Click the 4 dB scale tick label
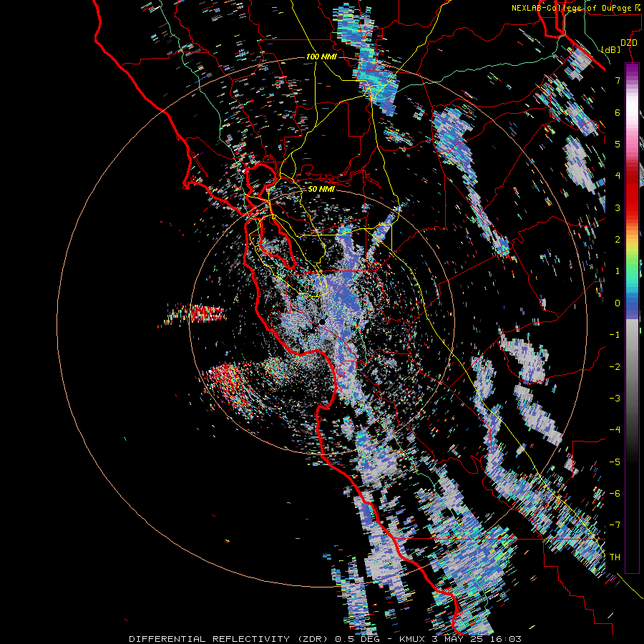Viewport: 644px width, 644px height. click(x=618, y=176)
